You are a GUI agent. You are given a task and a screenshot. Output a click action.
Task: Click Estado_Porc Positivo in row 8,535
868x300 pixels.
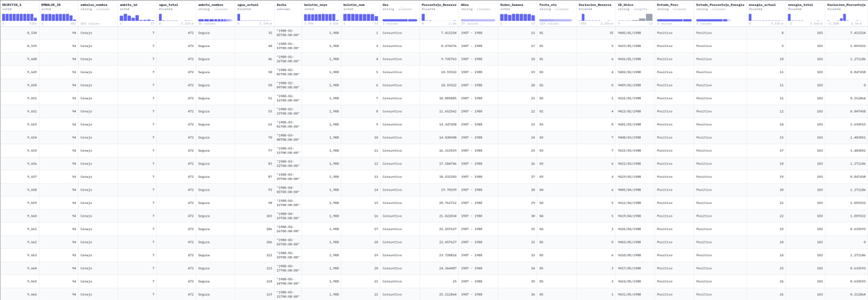665,46
